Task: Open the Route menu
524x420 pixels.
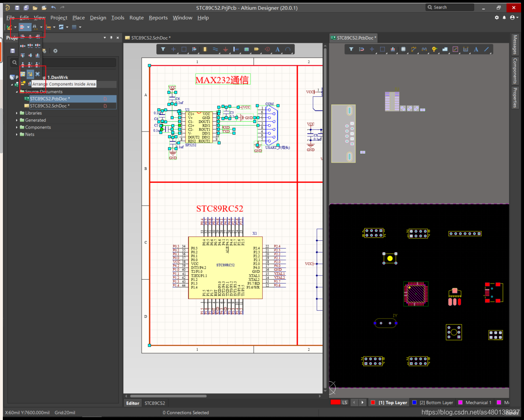Action: click(136, 18)
